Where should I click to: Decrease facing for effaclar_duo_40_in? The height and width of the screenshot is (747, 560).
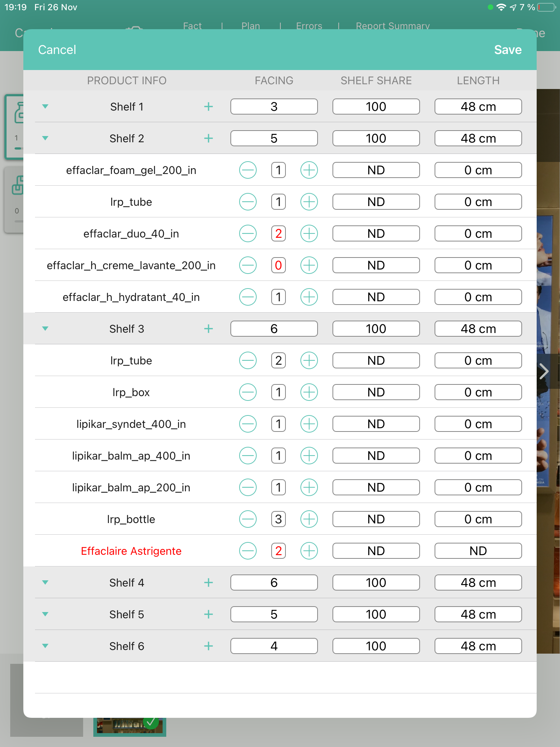coord(248,234)
